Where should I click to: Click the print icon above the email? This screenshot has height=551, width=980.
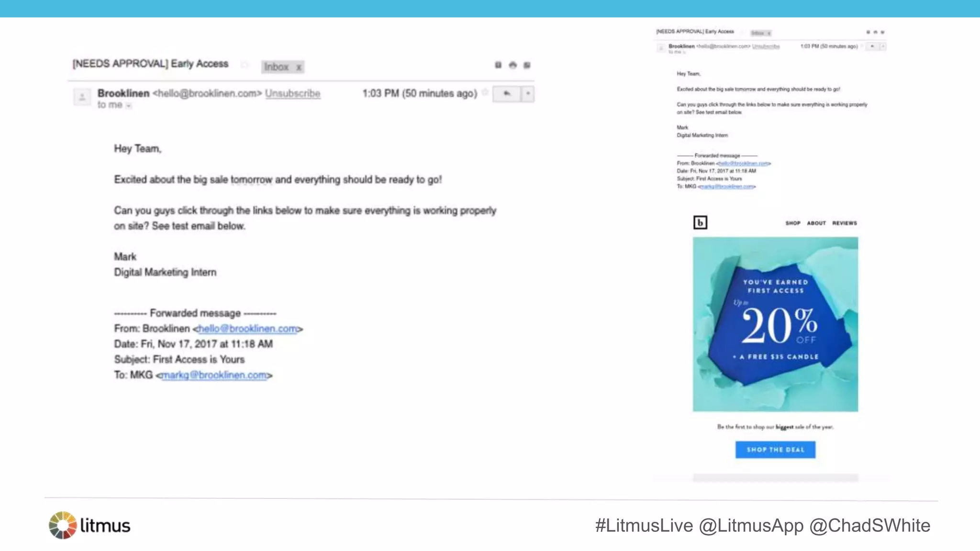(x=512, y=65)
